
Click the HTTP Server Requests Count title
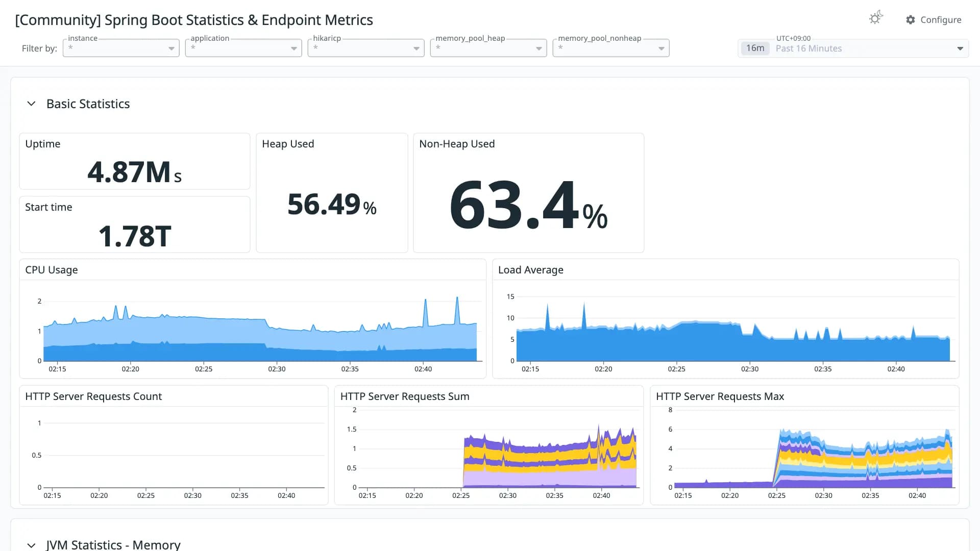[93, 396]
